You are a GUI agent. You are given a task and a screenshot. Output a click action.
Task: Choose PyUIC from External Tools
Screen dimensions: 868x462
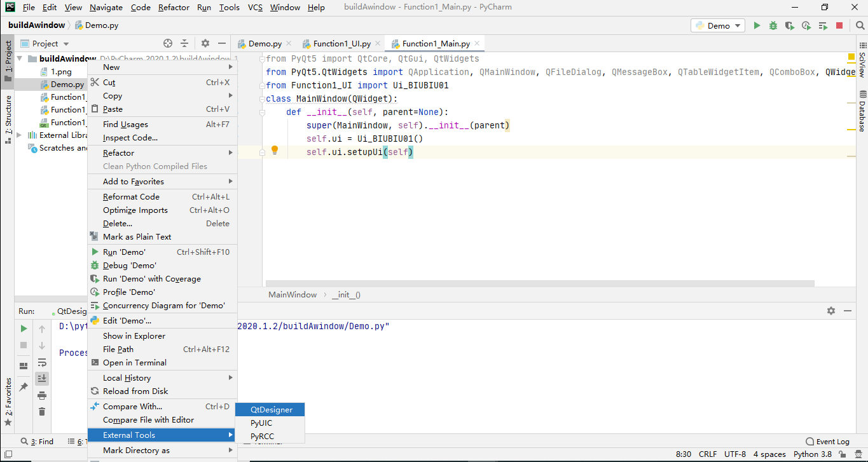click(x=270, y=423)
